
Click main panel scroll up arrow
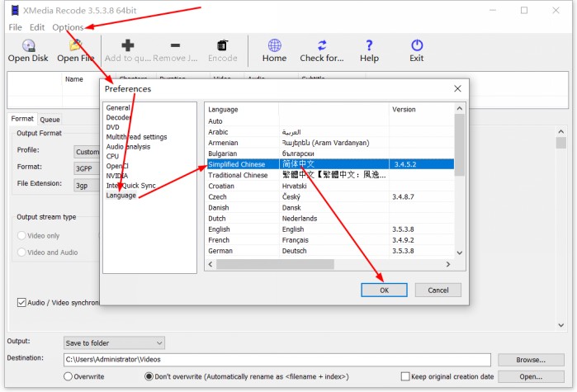click(x=561, y=132)
